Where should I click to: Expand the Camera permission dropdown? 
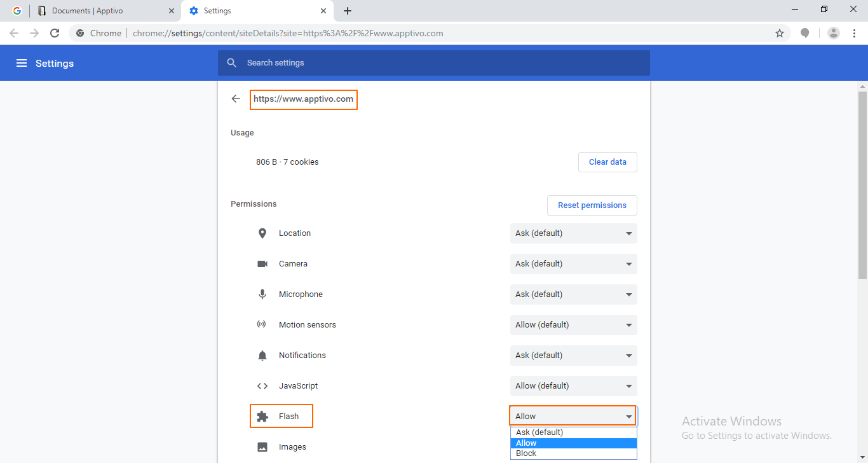pos(573,264)
